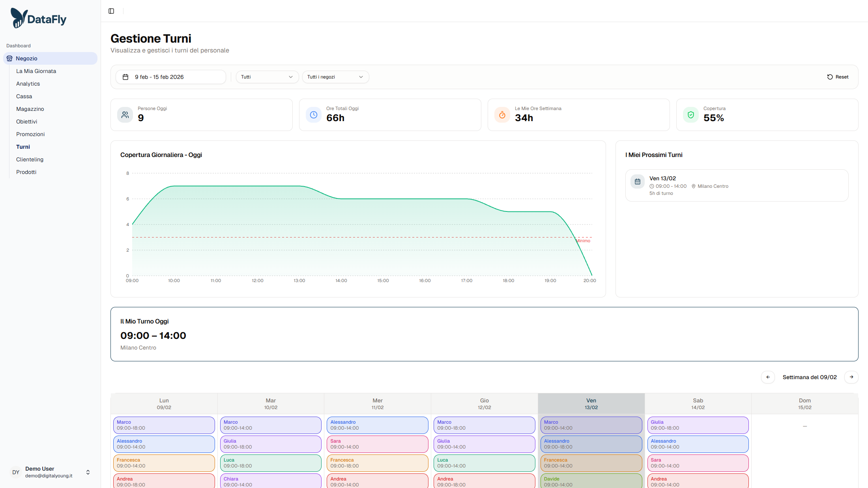Open the Tutti i negozi dropdown
The height and width of the screenshot is (488, 868).
[x=335, y=77]
